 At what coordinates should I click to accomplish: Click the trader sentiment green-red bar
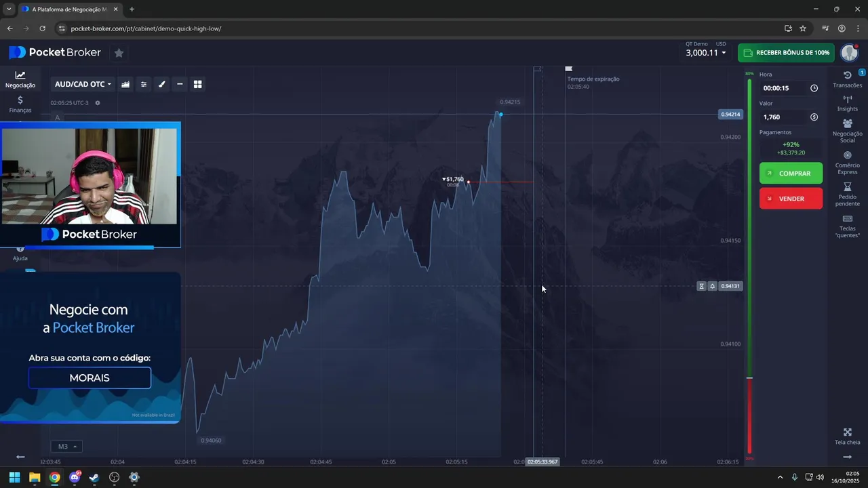pyautogui.click(x=749, y=266)
